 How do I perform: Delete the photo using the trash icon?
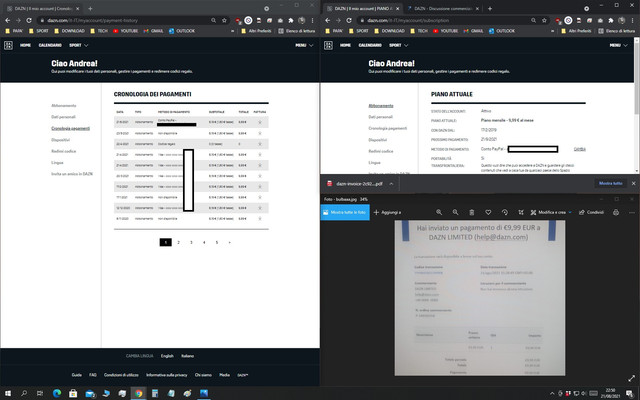pyautogui.click(x=472, y=212)
